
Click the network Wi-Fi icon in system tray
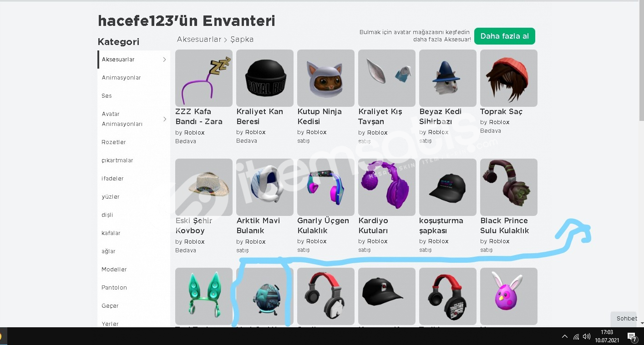click(x=576, y=337)
